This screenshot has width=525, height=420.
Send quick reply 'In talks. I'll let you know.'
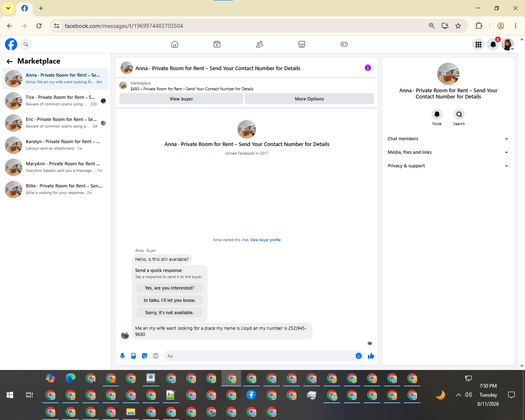tap(169, 300)
